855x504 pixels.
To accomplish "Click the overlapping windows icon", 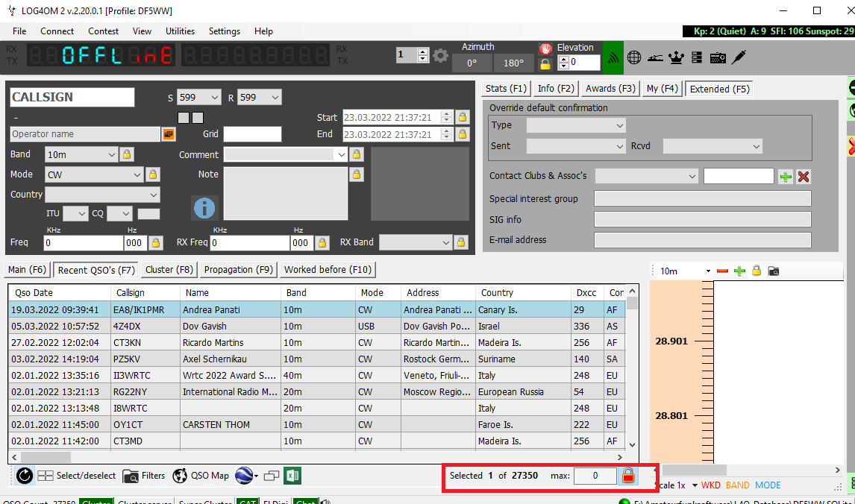I will (272, 476).
